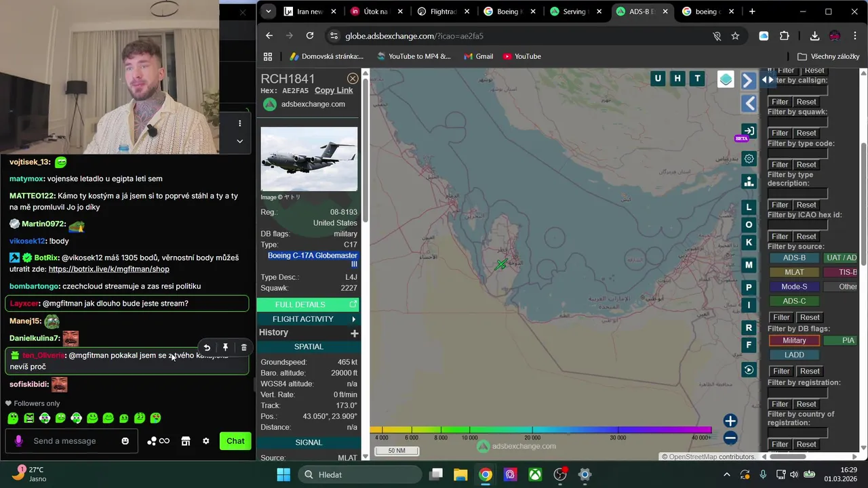Click the undo arrow on the highlighted chat message
The width and height of the screenshot is (868, 488).
207,348
